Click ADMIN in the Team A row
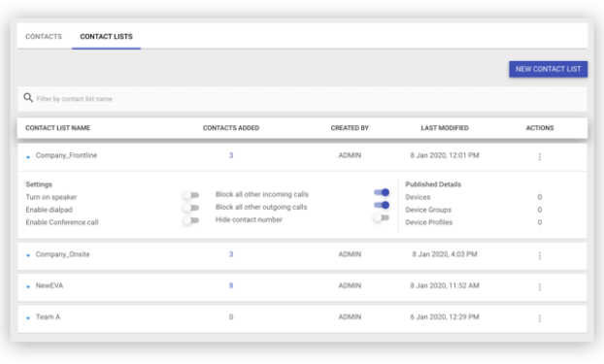This screenshot has width=604, height=364. 350,316
